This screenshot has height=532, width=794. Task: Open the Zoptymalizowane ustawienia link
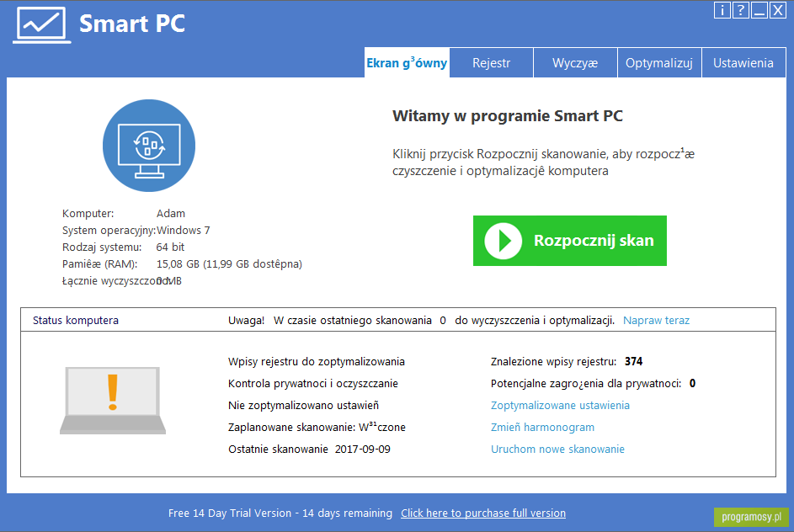(x=560, y=406)
